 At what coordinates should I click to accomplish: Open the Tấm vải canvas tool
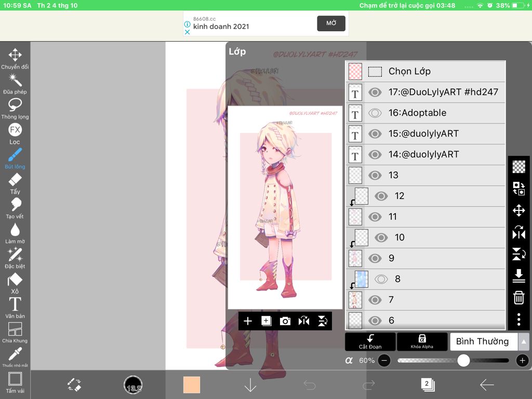click(15, 383)
